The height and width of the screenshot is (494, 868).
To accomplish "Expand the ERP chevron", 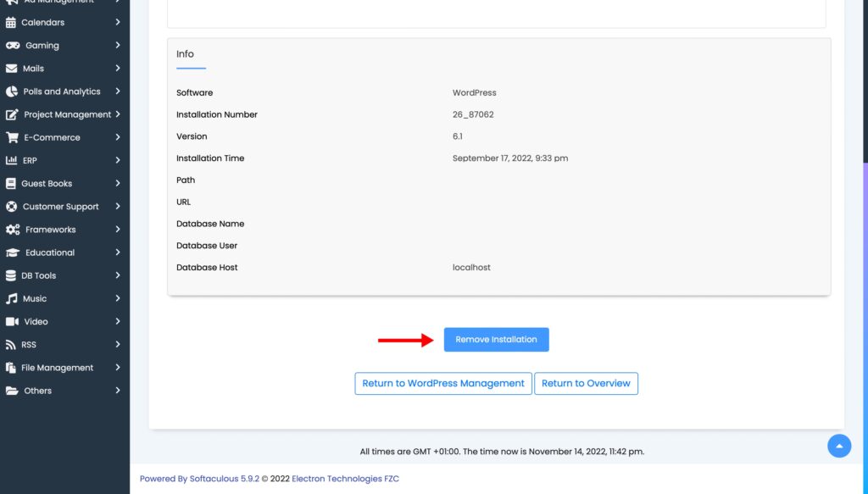I will (x=118, y=160).
